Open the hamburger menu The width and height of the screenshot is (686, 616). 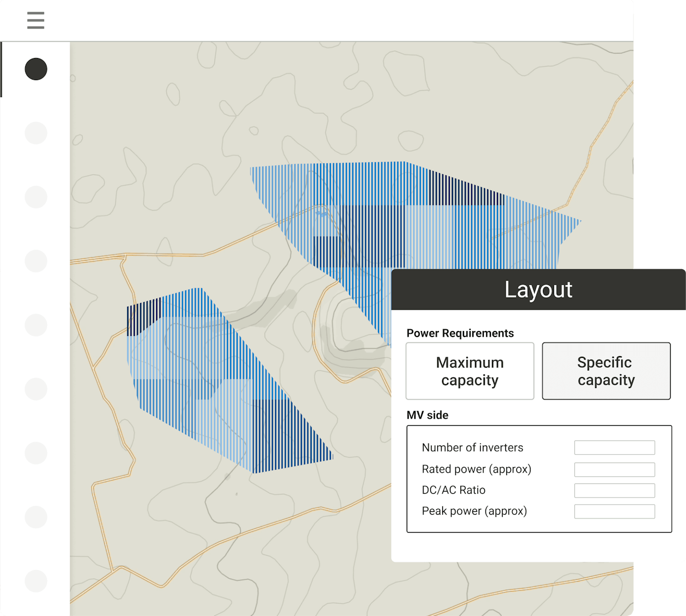(x=36, y=20)
